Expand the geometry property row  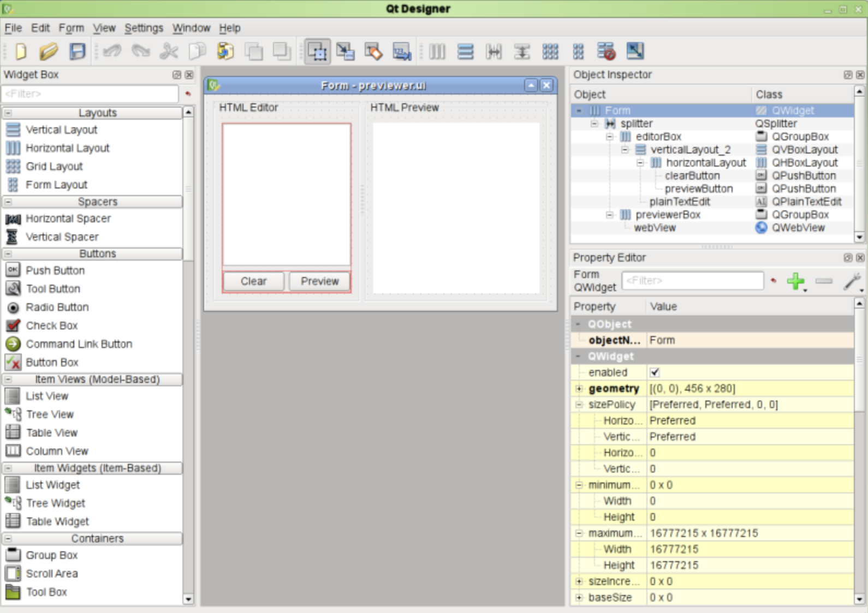point(579,388)
